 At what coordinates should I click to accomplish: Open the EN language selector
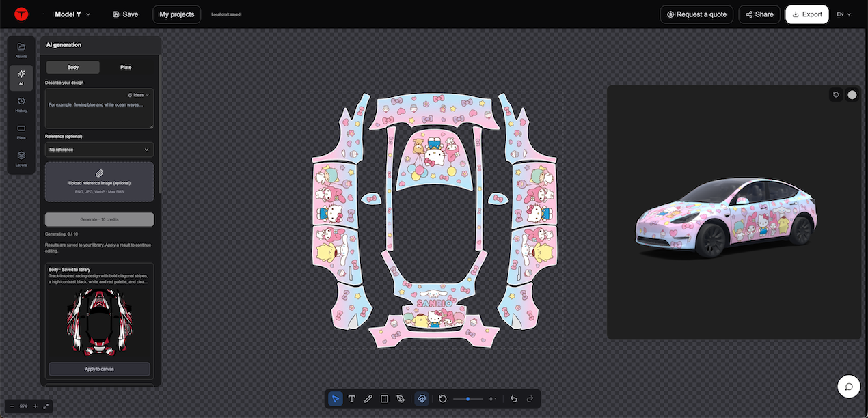[x=844, y=14]
